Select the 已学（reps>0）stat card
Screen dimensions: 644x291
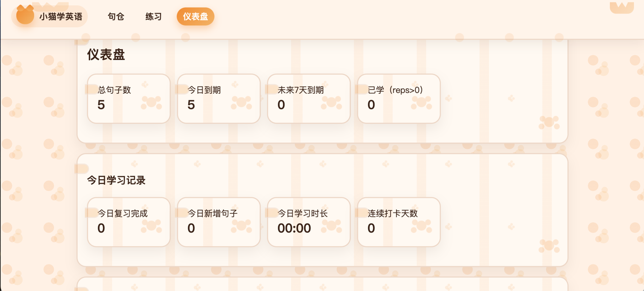click(x=398, y=98)
